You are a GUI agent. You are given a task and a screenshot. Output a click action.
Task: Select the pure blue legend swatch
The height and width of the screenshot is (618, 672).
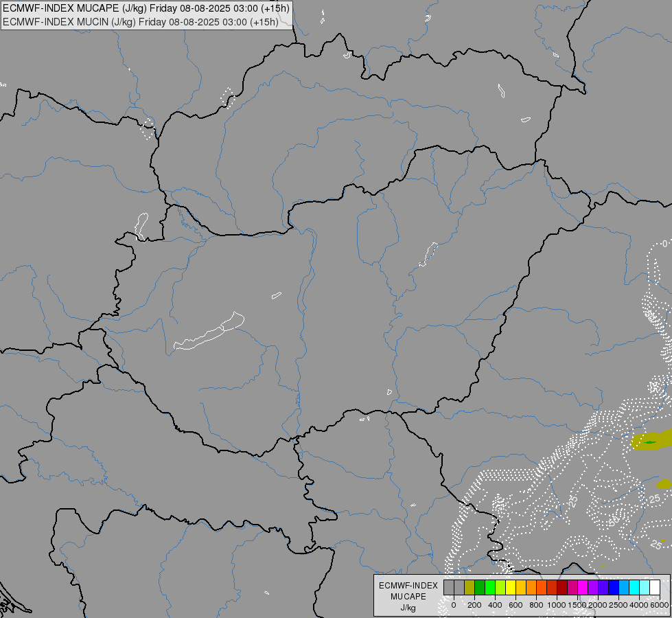614,587
